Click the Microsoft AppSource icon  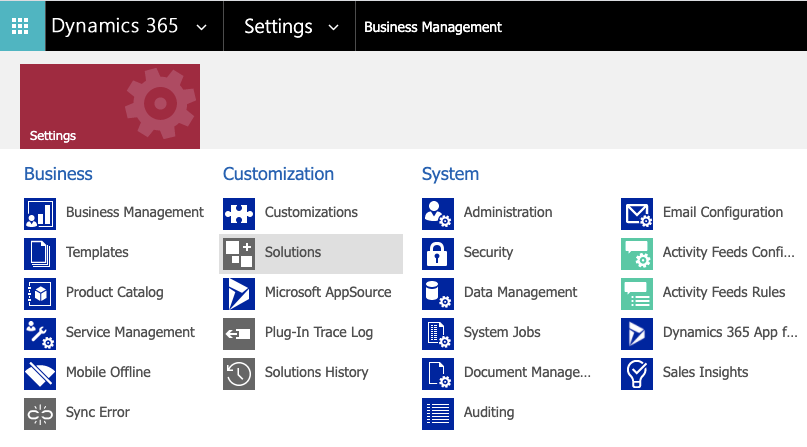point(239,294)
